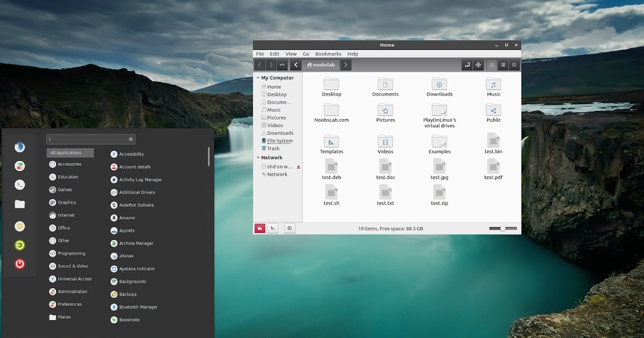Screen dimensions: 644x338
Task: Collapse the My Computer section
Action: click(258, 78)
